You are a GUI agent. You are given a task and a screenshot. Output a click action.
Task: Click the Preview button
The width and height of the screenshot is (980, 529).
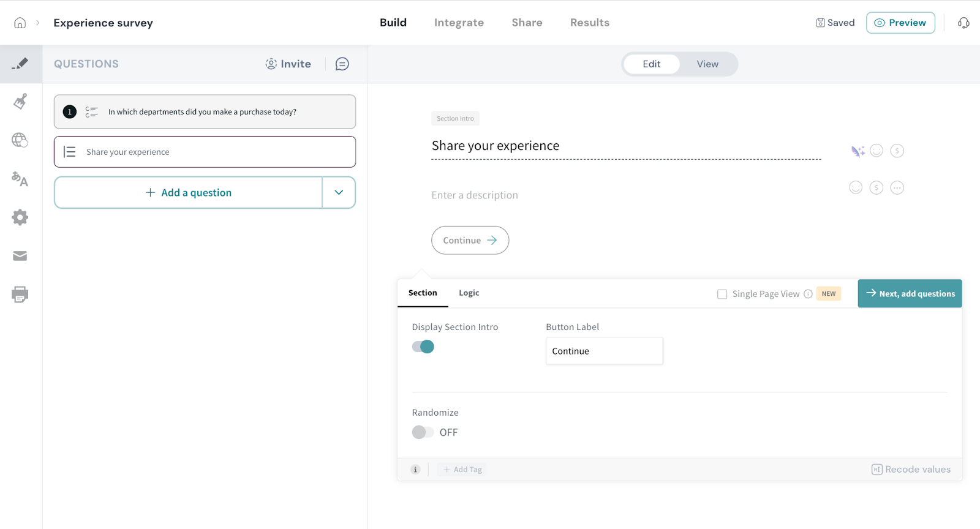click(x=900, y=23)
